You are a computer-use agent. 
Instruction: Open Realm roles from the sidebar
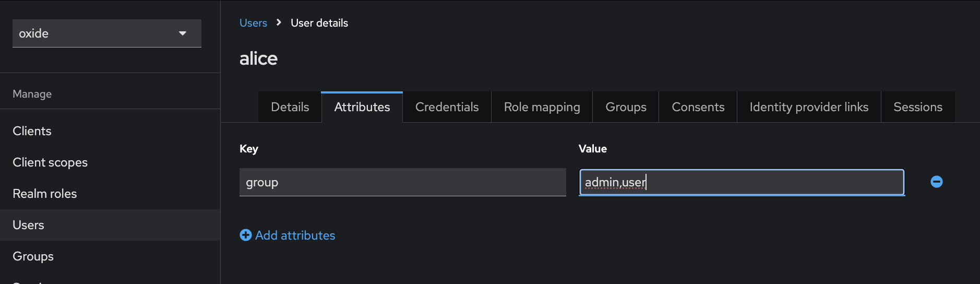pyautogui.click(x=44, y=194)
